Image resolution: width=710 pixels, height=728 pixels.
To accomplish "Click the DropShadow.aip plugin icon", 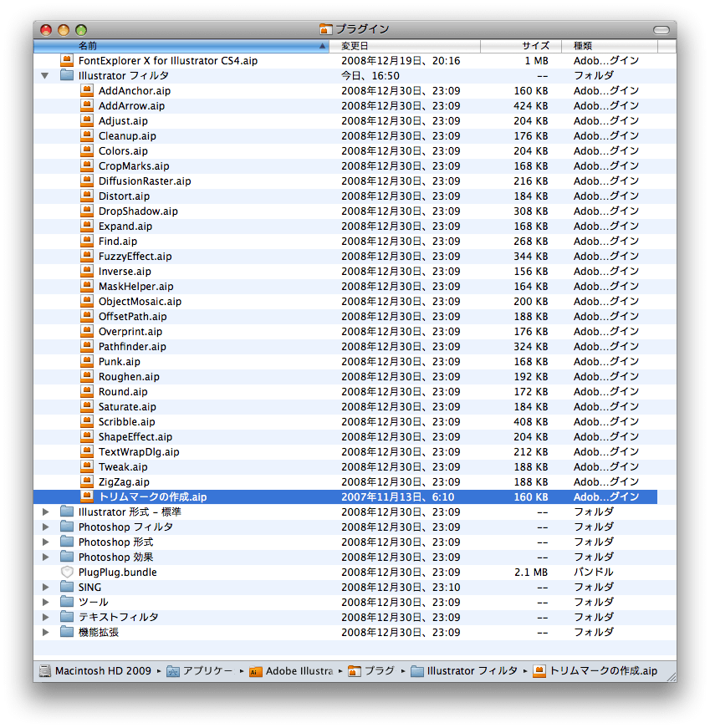I will [x=87, y=211].
